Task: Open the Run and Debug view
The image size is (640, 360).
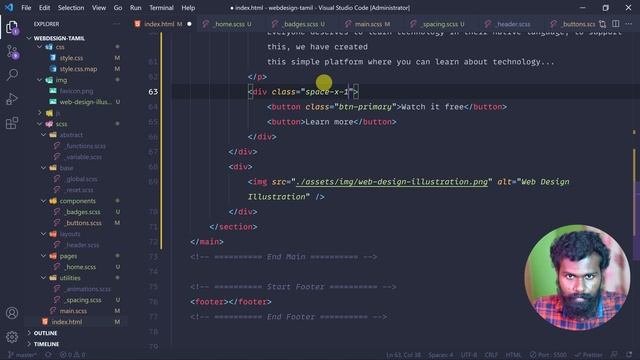Action: click(x=12, y=98)
